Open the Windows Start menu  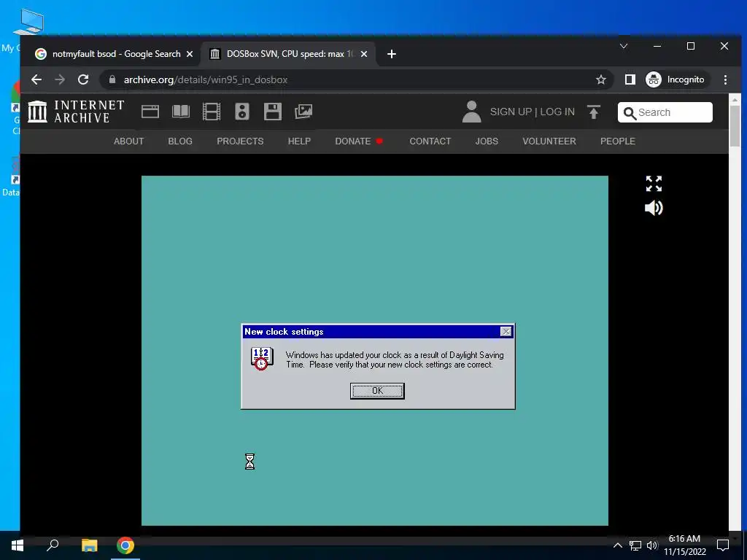click(18, 545)
